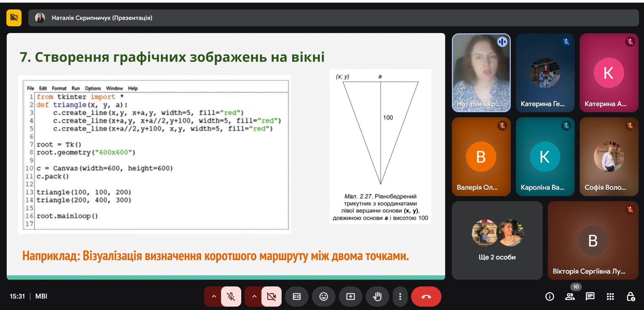
Task: Show participants list people icon
Action: click(x=570, y=297)
